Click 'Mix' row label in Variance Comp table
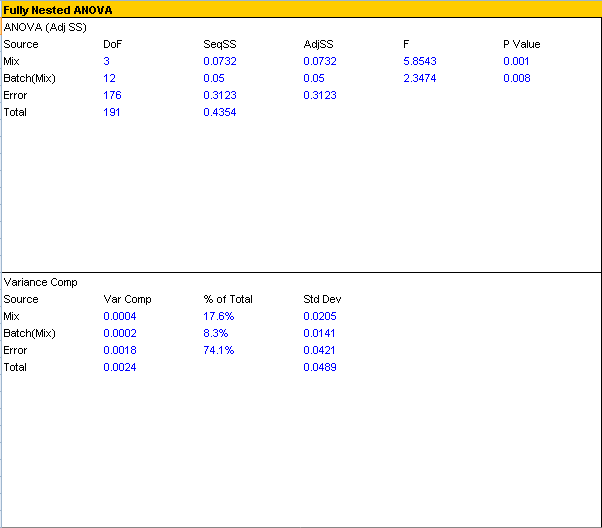The height and width of the screenshot is (528, 602). click(x=12, y=316)
